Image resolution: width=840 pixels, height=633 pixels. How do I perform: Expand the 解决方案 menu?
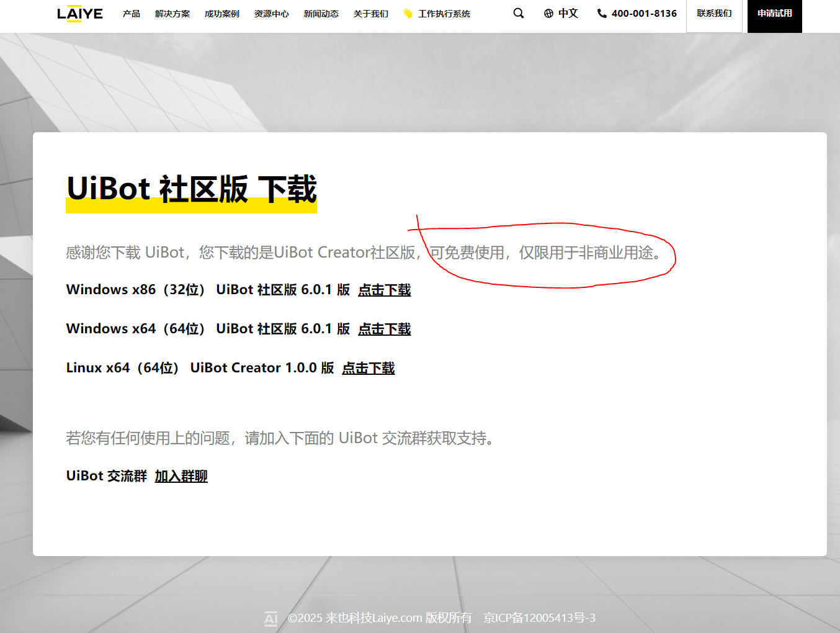click(172, 14)
